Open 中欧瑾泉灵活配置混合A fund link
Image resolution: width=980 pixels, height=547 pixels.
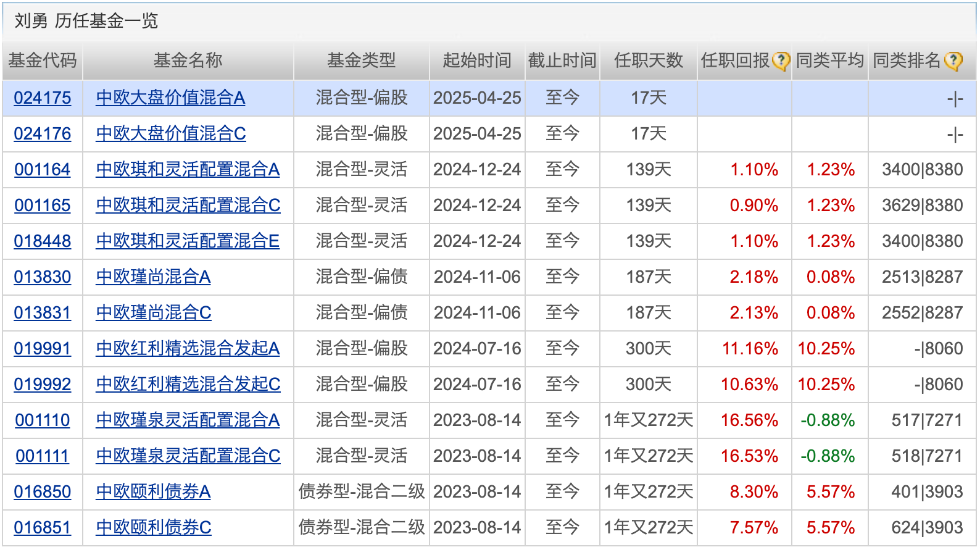[x=188, y=420]
